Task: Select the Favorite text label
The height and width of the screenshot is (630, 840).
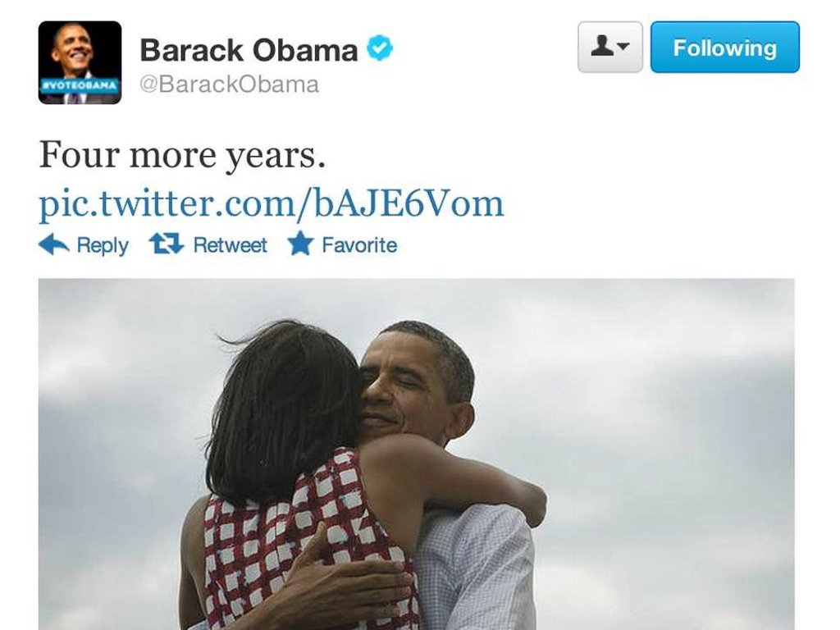Action: [359, 244]
